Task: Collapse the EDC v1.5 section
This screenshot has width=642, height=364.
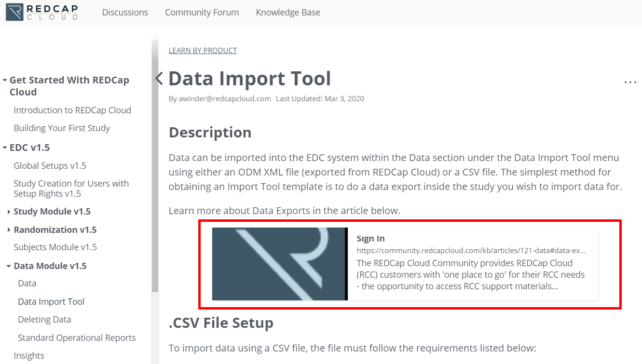Action: tap(5, 148)
